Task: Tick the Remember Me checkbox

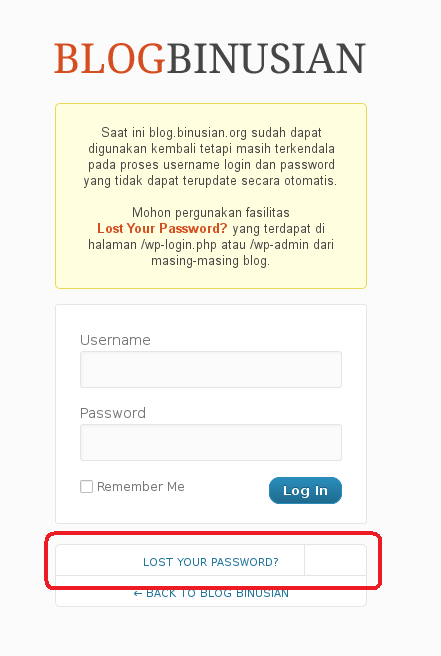Action: [86, 486]
